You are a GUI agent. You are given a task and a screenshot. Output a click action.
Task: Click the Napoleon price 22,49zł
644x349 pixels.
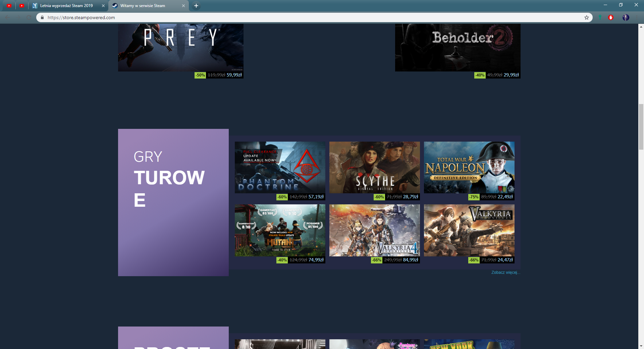(505, 197)
